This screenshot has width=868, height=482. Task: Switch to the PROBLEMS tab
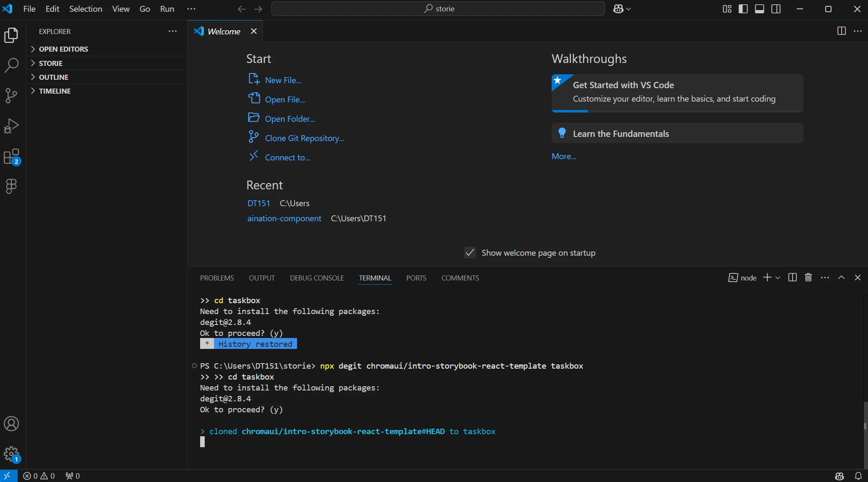(217, 278)
